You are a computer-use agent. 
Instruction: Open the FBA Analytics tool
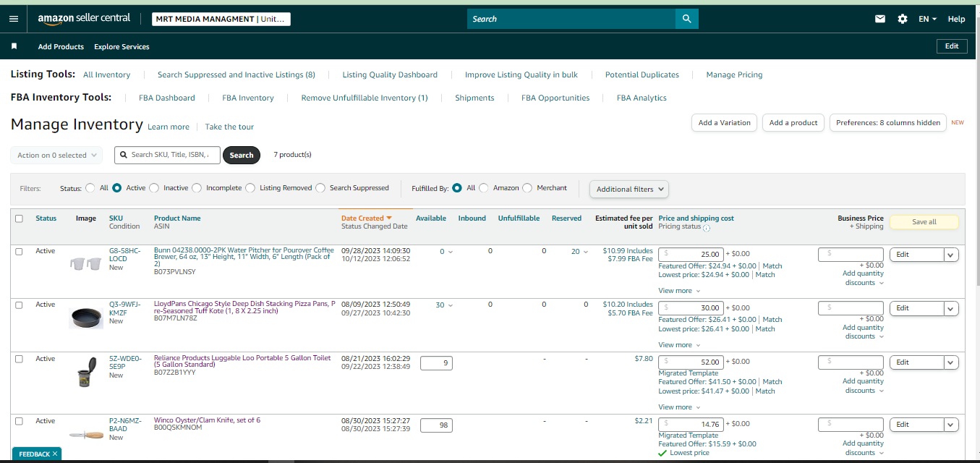[642, 98]
